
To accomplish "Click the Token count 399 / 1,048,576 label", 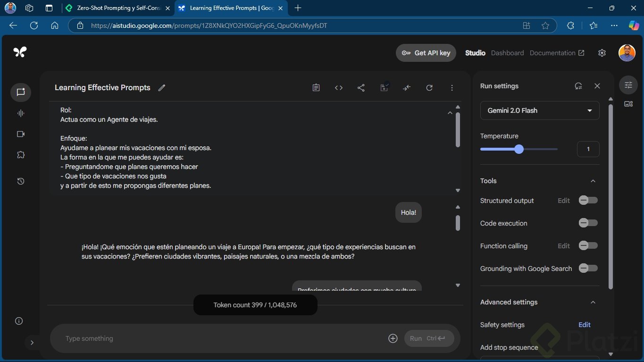I will [x=255, y=305].
